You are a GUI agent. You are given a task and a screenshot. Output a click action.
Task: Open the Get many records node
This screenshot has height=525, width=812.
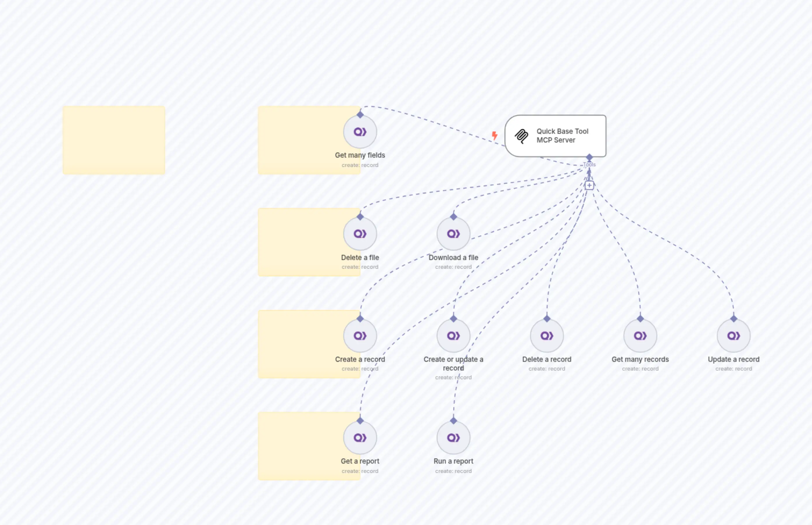pos(640,335)
